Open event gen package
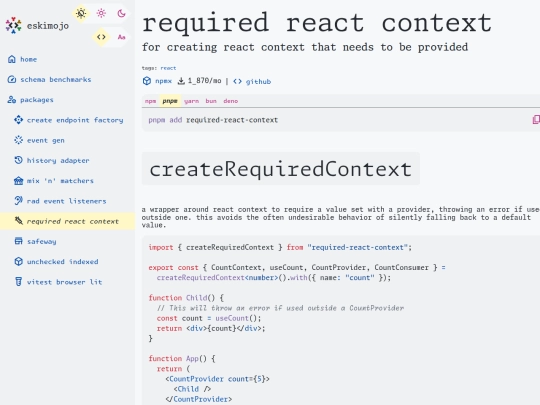This screenshot has width=540, height=405. click(45, 141)
